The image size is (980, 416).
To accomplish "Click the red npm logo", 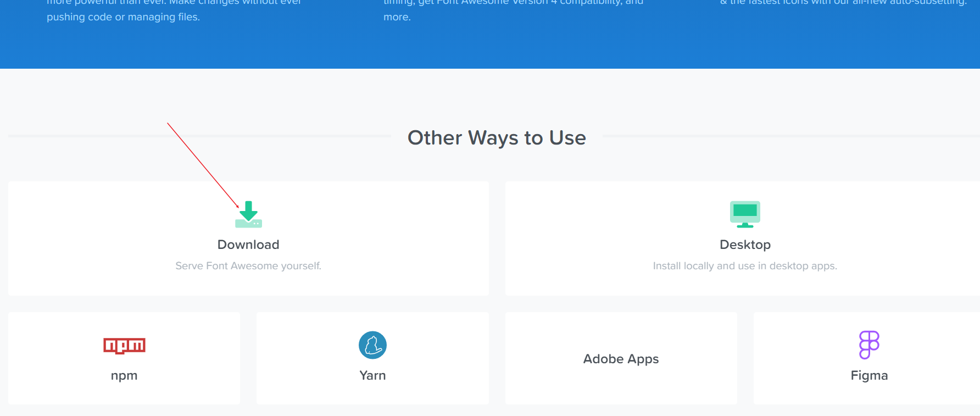I will tap(124, 346).
